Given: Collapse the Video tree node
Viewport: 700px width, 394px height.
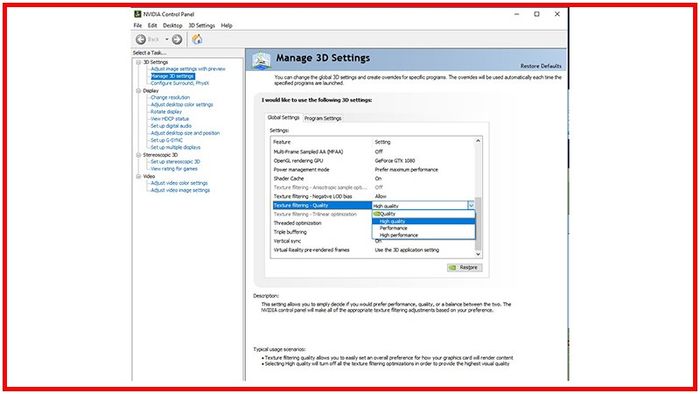Looking at the screenshot, I should click(139, 177).
